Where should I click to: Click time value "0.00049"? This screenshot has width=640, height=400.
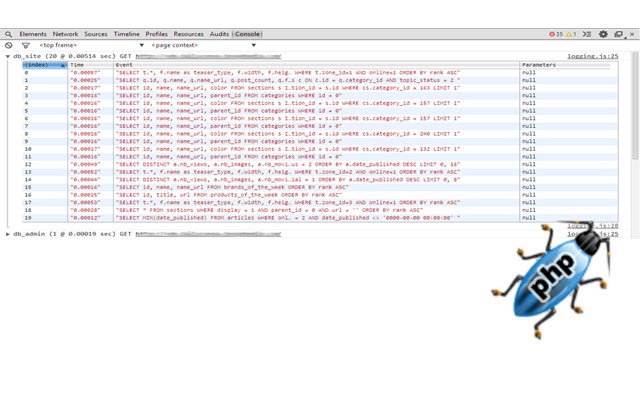(85, 164)
